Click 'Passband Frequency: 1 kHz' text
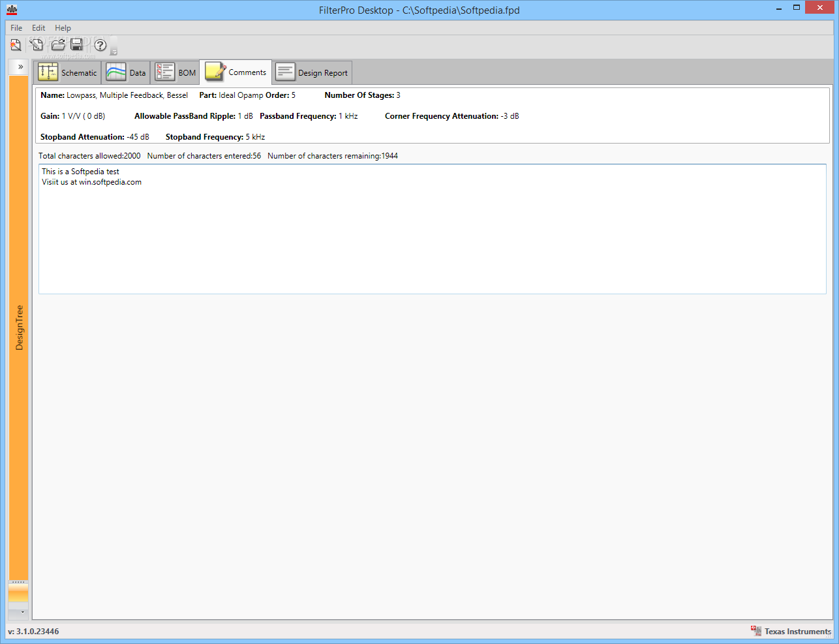839x644 pixels. tap(309, 116)
